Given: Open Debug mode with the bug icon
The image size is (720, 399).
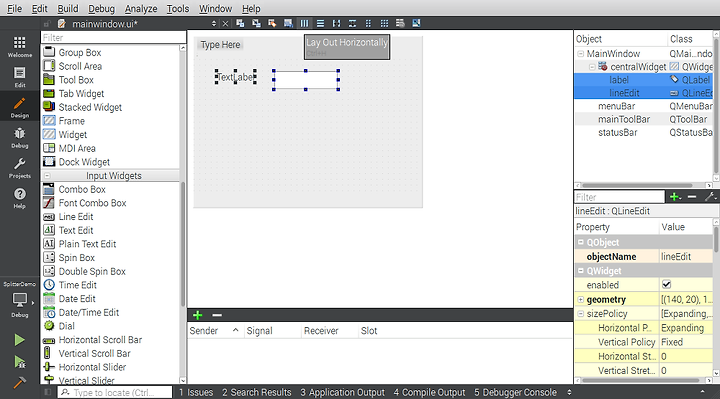Looking at the screenshot, I should 20,138.
